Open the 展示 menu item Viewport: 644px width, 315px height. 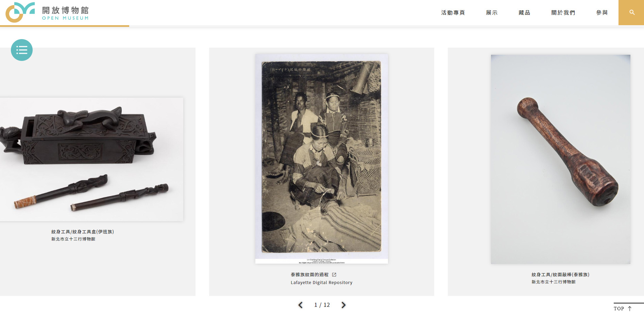pos(492,13)
